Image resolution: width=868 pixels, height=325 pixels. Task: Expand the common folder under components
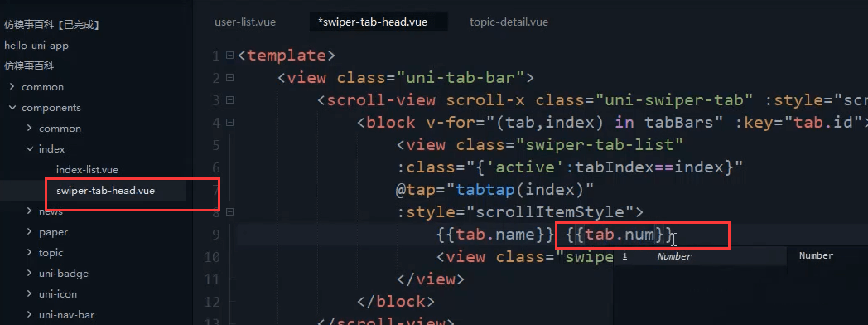(29, 128)
